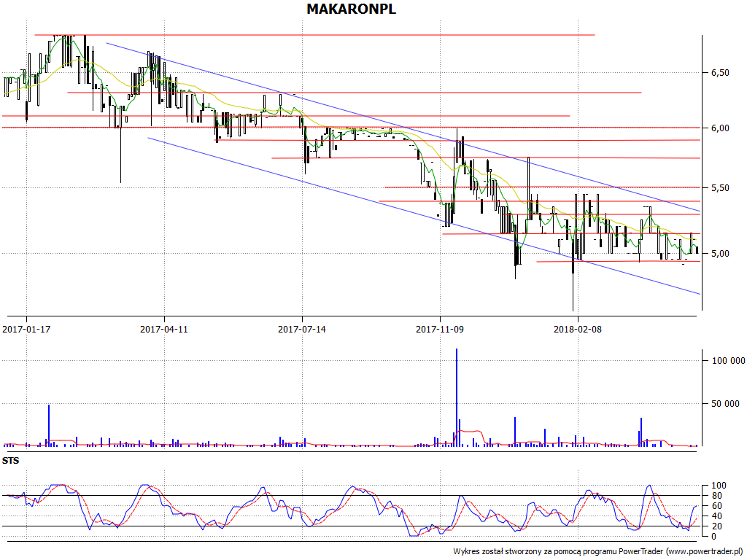Click the PowerTrader credit text at bottom
The image size is (747, 560).
tap(598, 551)
